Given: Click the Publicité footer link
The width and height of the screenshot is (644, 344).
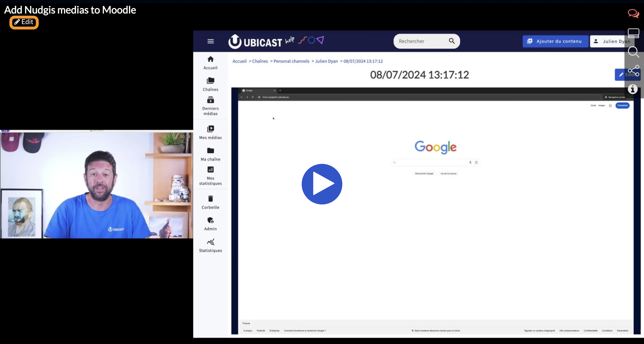Looking at the screenshot, I should 260,331.
